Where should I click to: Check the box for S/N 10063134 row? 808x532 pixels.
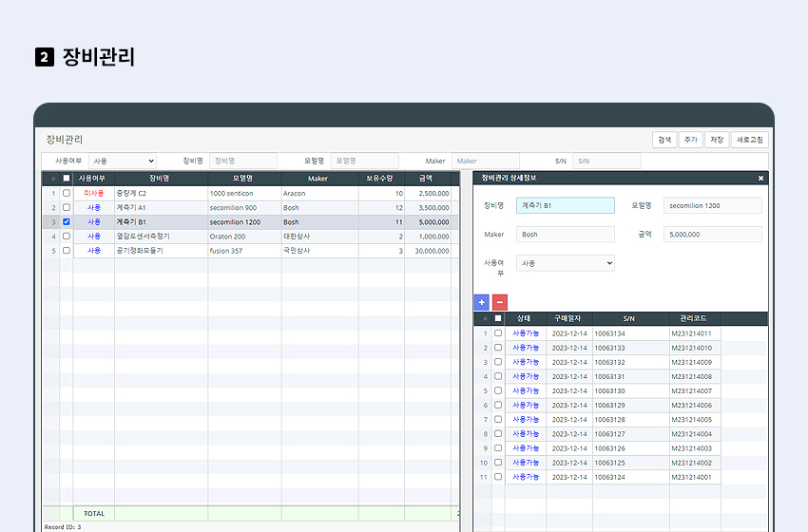pyautogui.click(x=498, y=333)
